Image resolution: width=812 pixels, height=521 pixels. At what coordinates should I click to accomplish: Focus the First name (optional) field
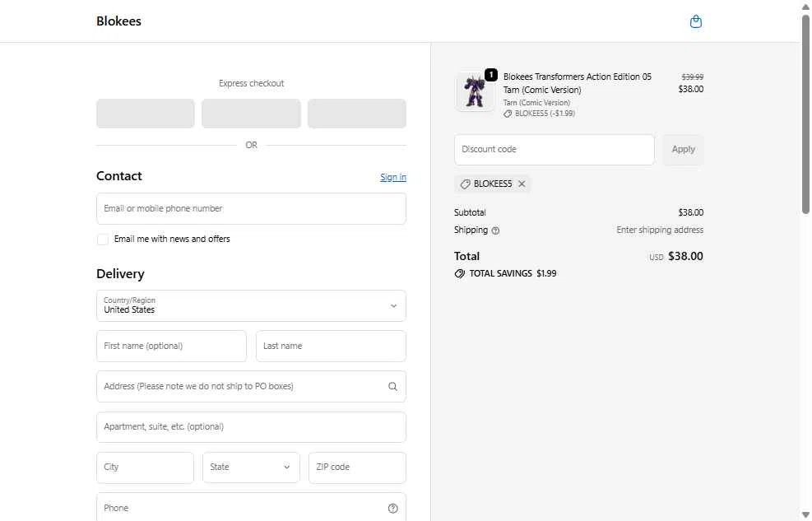click(x=171, y=346)
